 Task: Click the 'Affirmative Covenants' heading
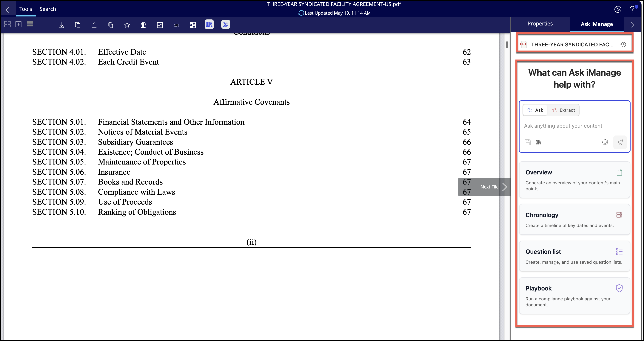pos(252,102)
